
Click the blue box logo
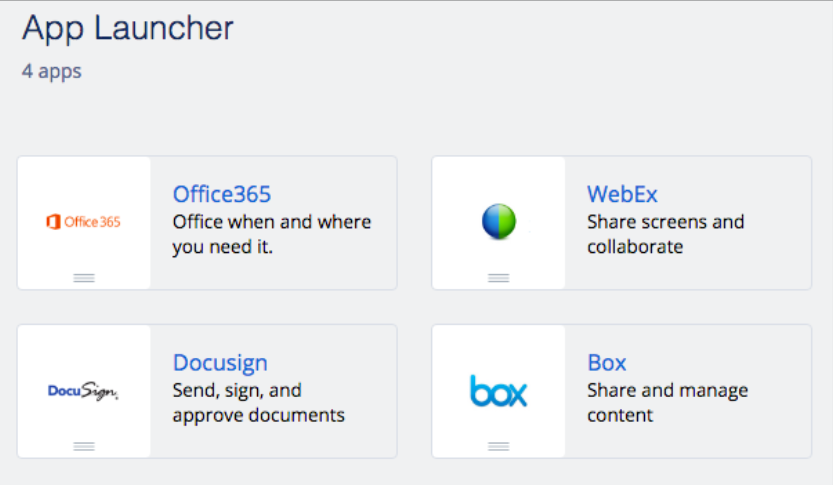pyautogui.click(x=498, y=391)
